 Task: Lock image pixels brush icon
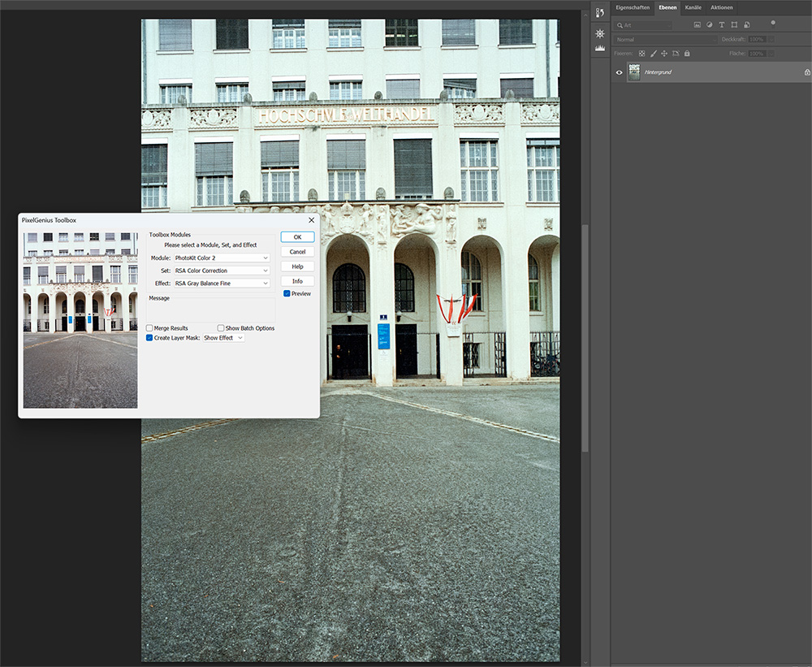point(653,54)
